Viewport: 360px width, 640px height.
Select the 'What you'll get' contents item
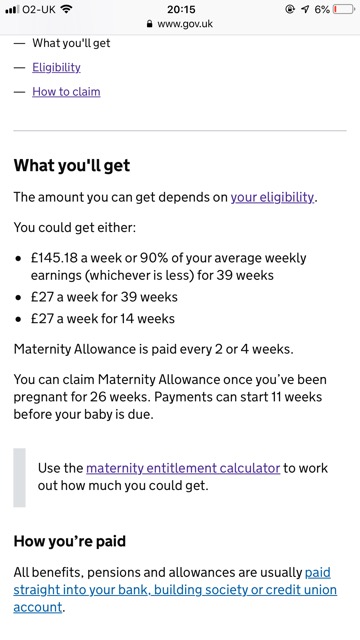(x=71, y=43)
